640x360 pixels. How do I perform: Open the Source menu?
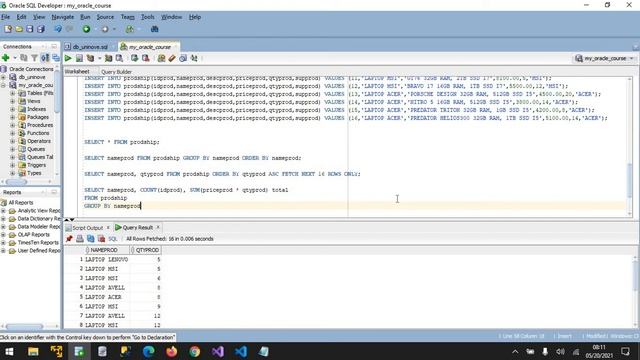point(105,17)
